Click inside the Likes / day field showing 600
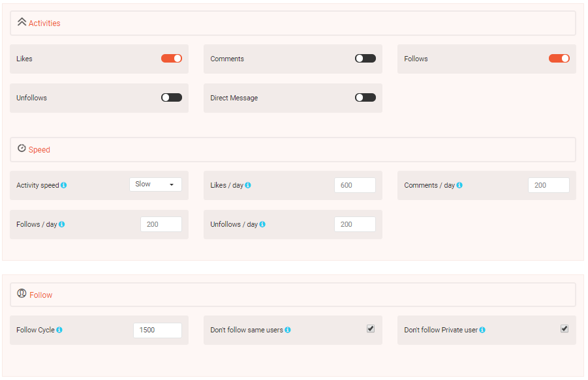The width and height of the screenshot is (588, 380). point(354,185)
